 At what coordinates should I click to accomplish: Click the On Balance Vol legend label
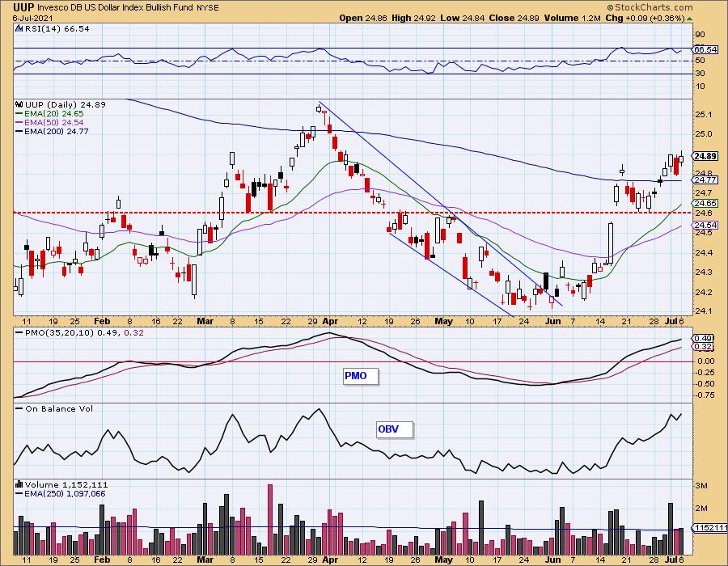click(59, 409)
